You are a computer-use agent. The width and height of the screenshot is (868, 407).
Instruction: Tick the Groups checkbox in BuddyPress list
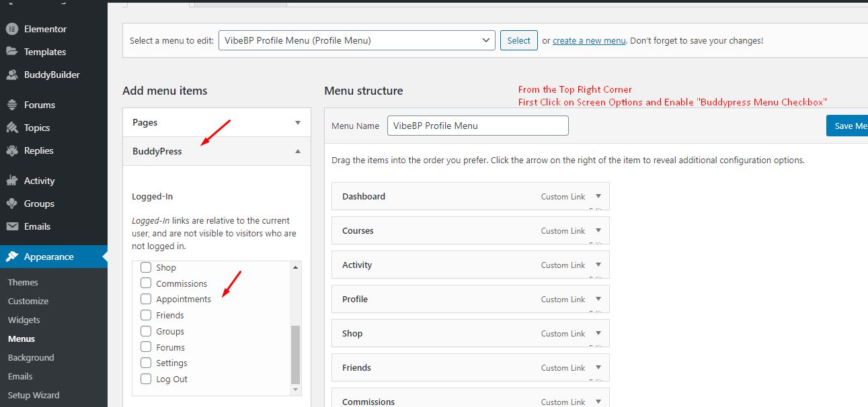tap(146, 331)
